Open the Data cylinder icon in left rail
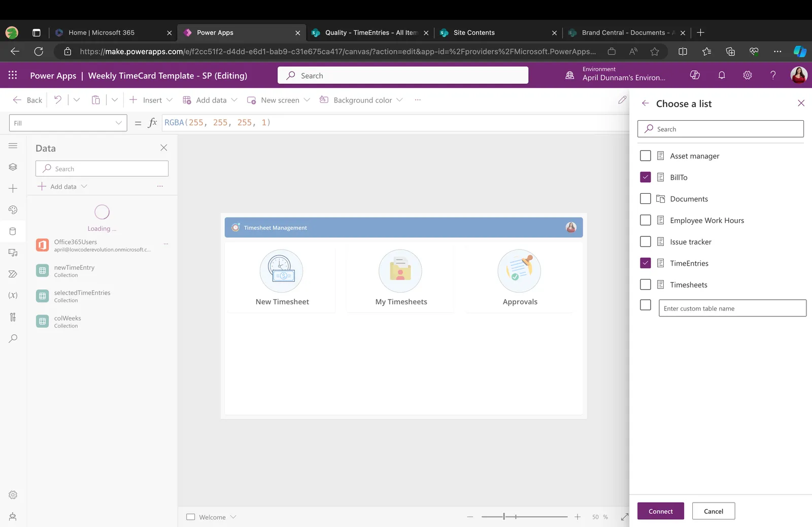The height and width of the screenshot is (527, 812). pyautogui.click(x=13, y=231)
